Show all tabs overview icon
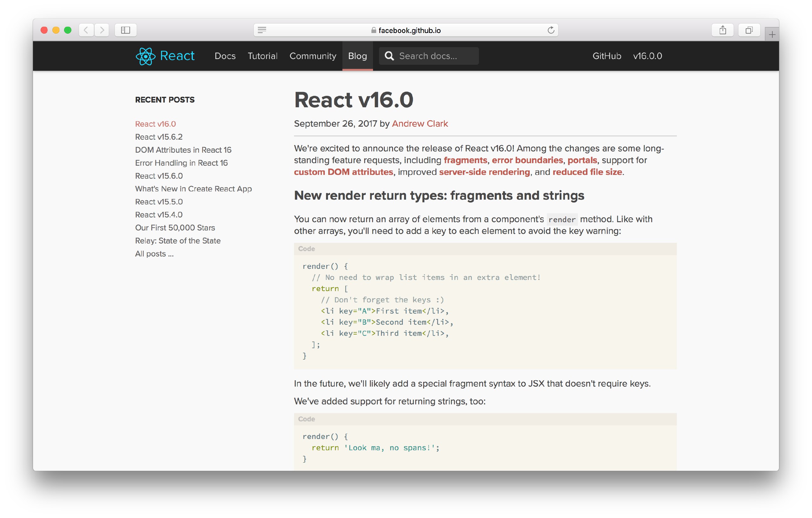Screen dimensions: 812x518 click(x=749, y=30)
